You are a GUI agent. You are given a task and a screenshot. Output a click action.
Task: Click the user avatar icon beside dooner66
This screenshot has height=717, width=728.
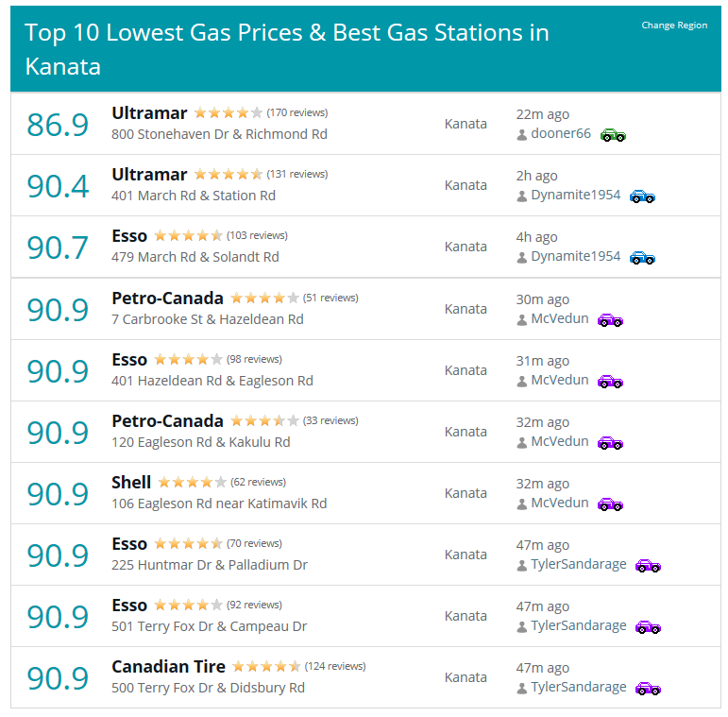click(x=522, y=135)
